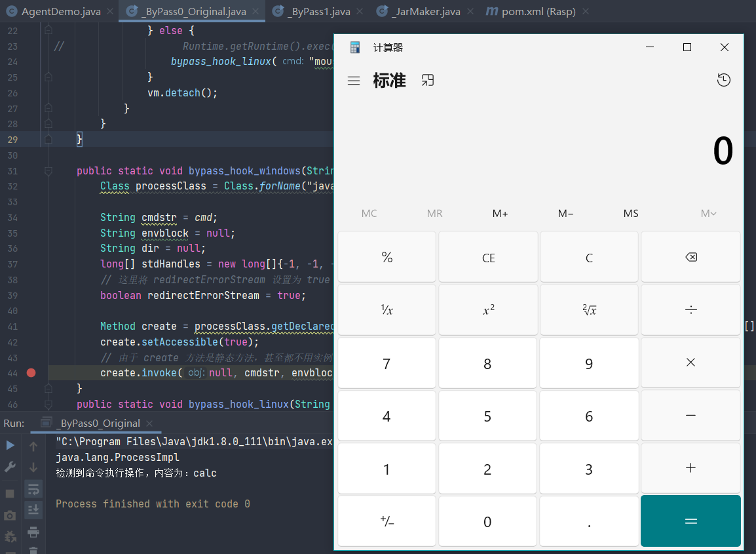Close the _ByPass0_Original run tab
Viewport: 756px width, 554px height.
point(149,424)
